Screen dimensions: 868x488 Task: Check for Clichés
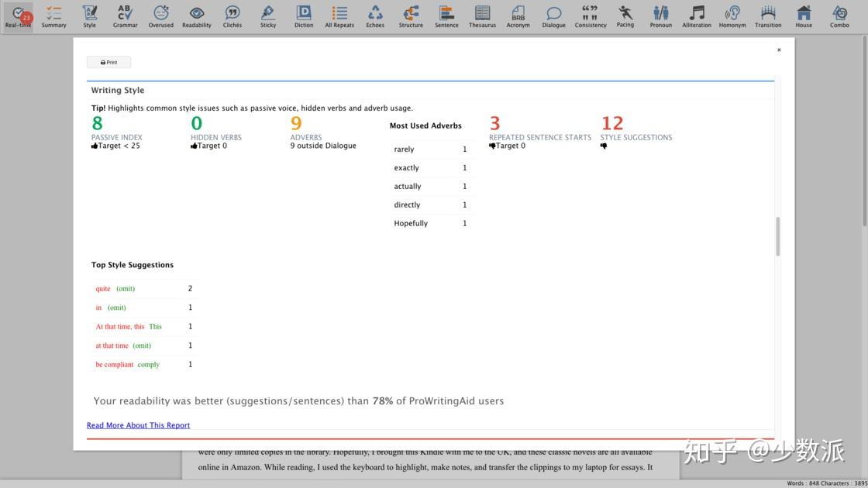[x=232, y=16]
